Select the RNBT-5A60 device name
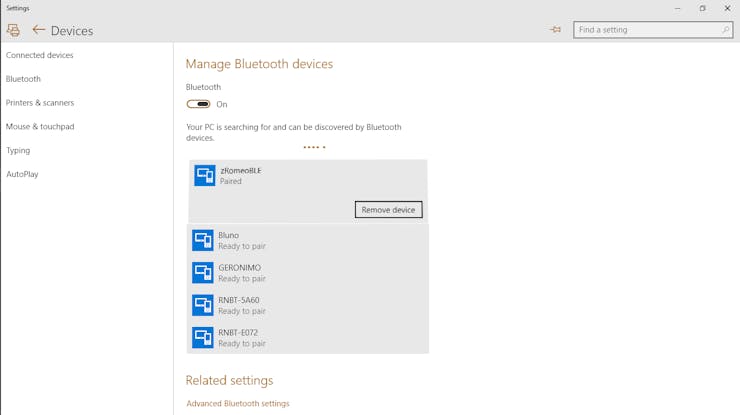740x415 pixels. (x=239, y=300)
